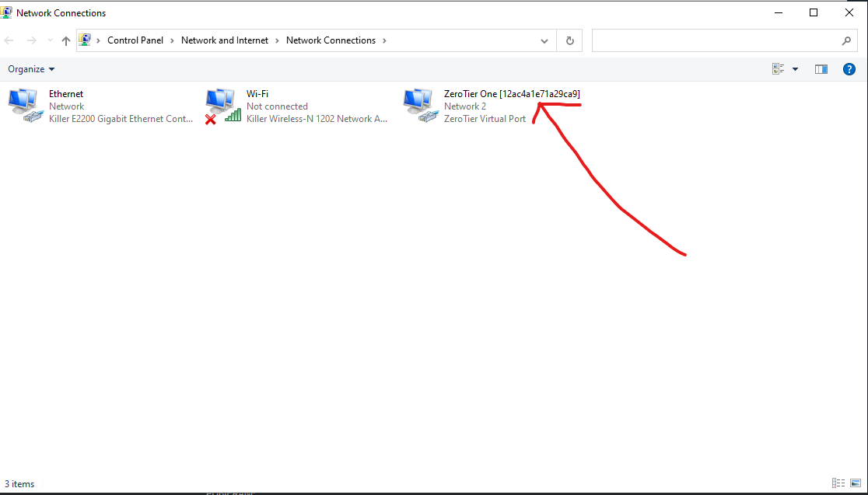
Task: Click the Network 2 status text
Action: coord(465,106)
